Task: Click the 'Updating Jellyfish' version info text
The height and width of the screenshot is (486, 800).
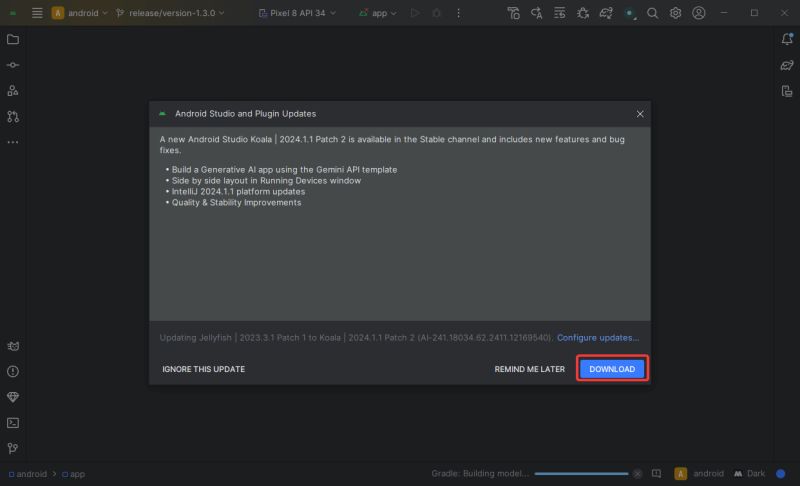Action: pyautogui.click(x=356, y=338)
